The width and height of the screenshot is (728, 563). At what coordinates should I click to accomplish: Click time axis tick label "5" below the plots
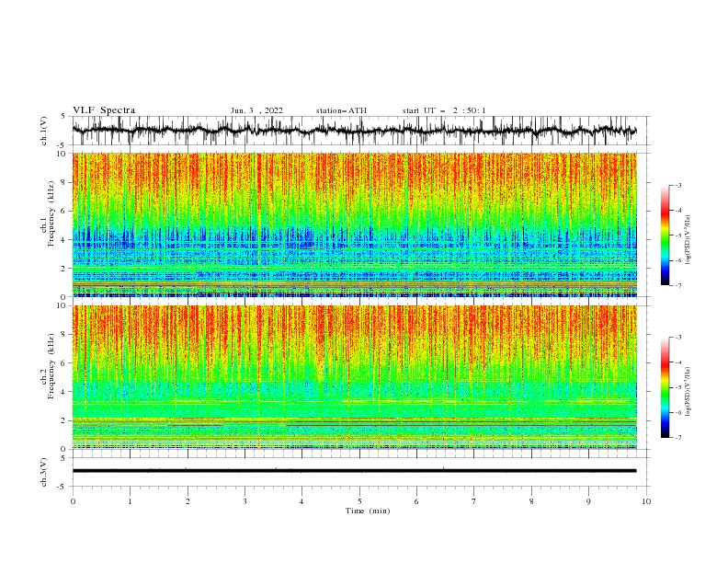point(359,501)
